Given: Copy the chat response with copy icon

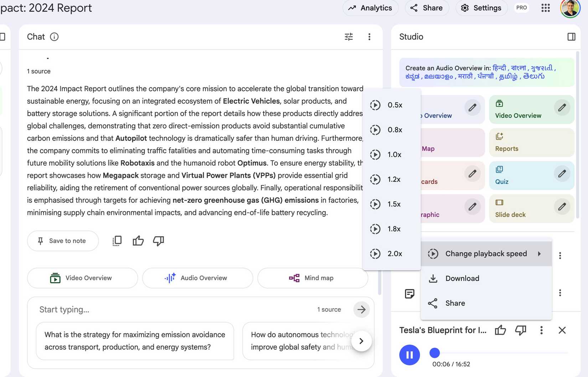Looking at the screenshot, I should coord(117,241).
